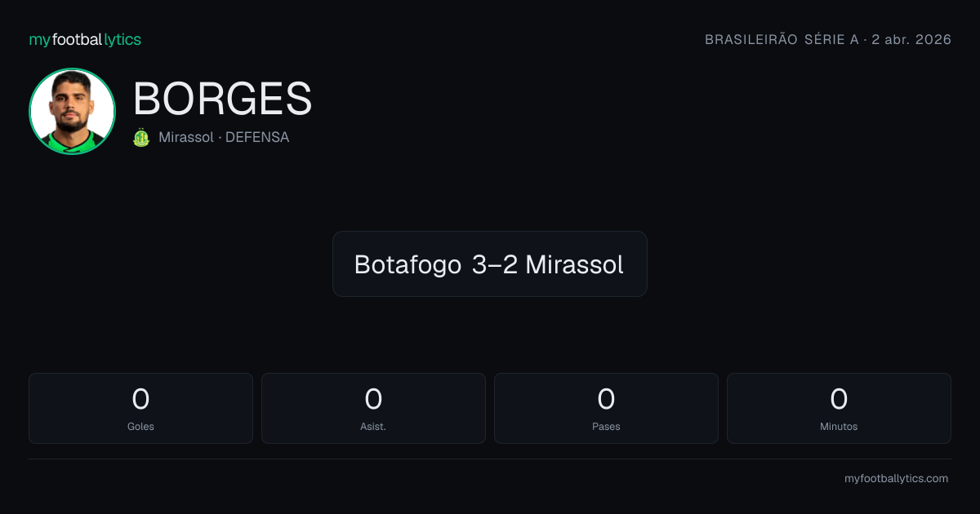Image resolution: width=980 pixels, height=514 pixels.
Task: Click the Brasileirão Série A competition label
Action: [x=781, y=39]
